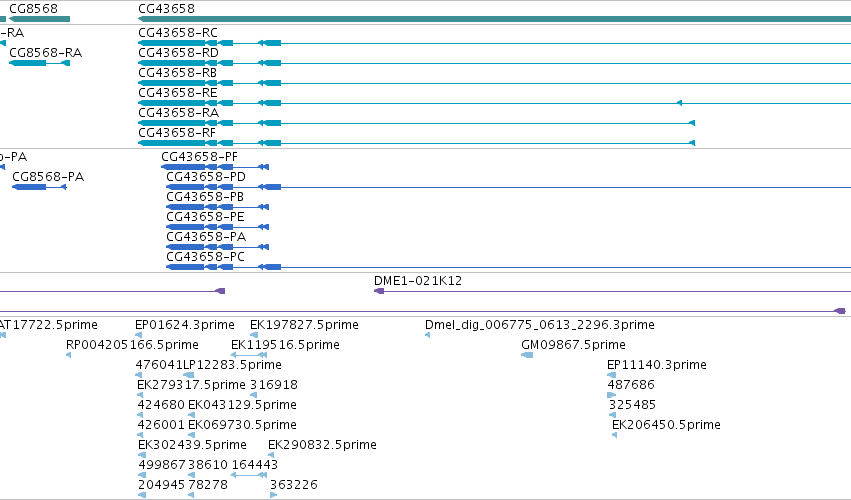Open the 363226 feature label
The height and width of the screenshot is (500, 851).
tap(294, 485)
